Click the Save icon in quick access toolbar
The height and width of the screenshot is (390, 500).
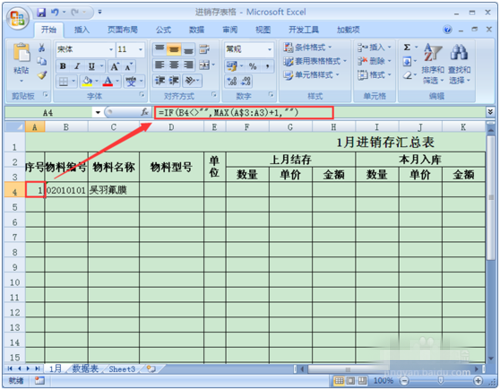coord(41,12)
